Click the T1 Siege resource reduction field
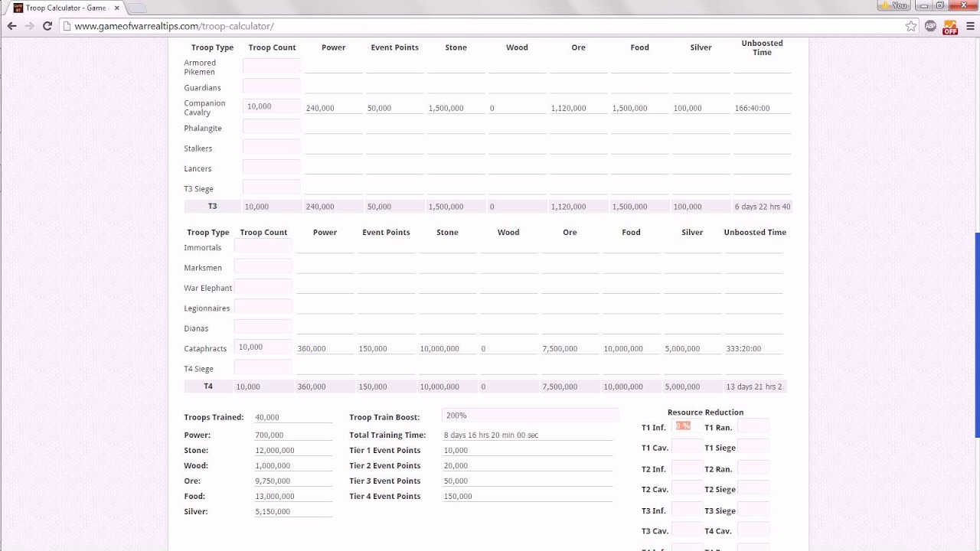Image resolution: width=980 pixels, height=551 pixels. pos(753,446)
